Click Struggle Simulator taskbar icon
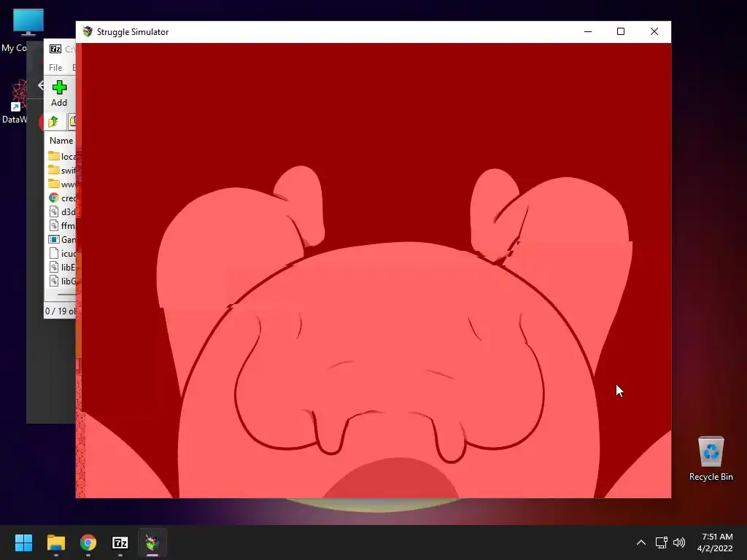Screen dimensions: 747x560 click(152, 542)
